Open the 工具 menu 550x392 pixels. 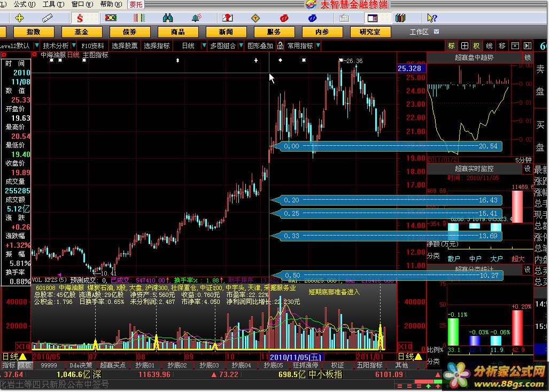(53, 4)
